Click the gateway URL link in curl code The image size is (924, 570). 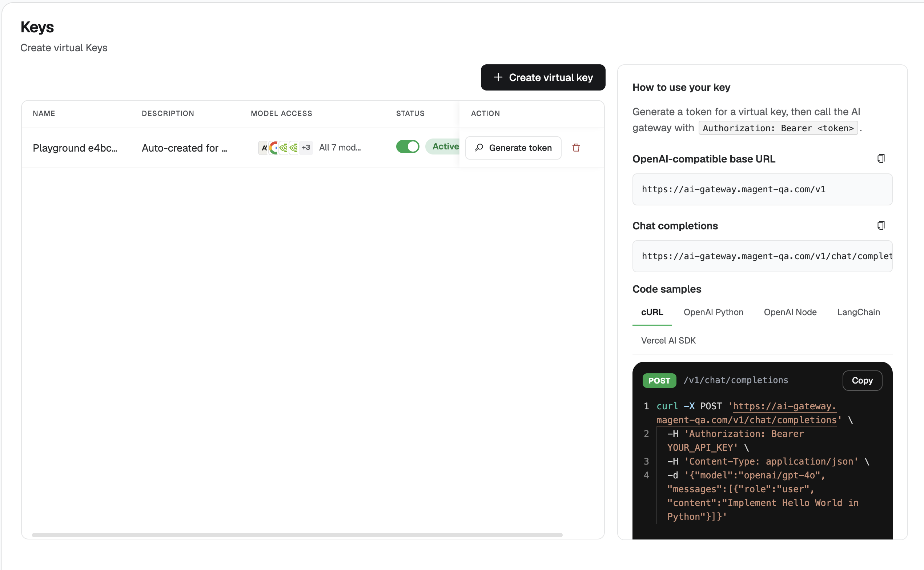pyautogui.click(x=746, y=413)
